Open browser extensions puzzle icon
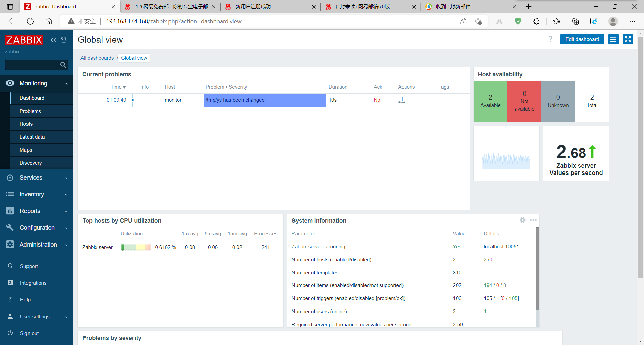 click(536, 21)
